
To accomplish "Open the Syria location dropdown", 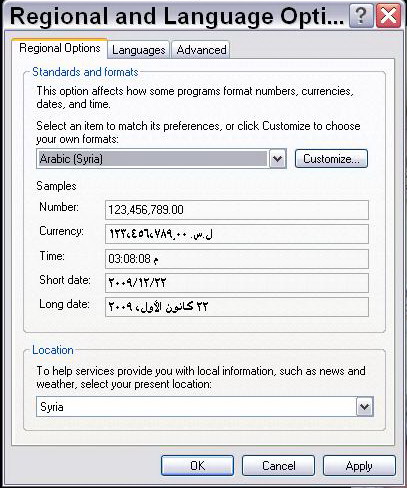I will (x=205, y=407).
